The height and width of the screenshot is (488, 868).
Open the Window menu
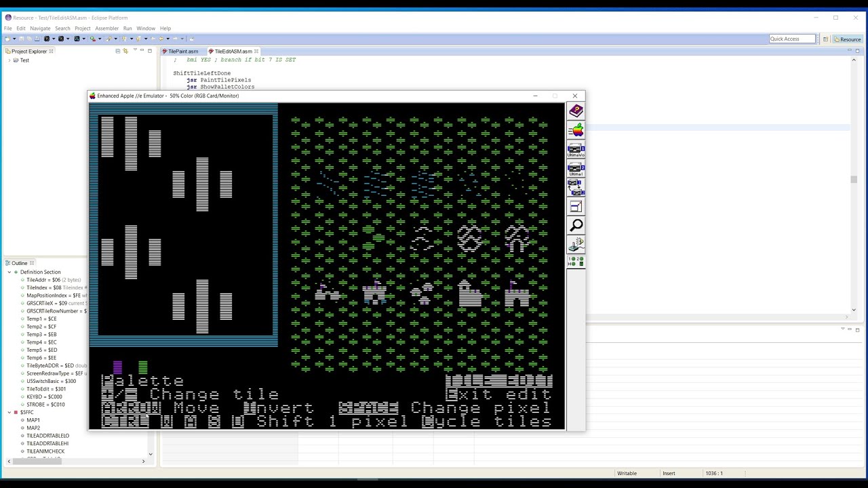tap(146, 28)
